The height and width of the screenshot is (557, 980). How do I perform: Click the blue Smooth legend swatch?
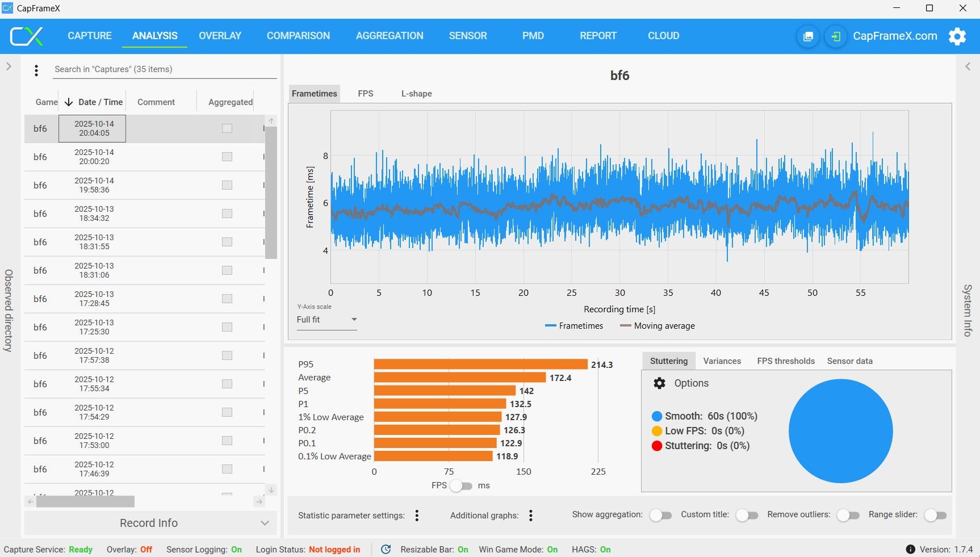click(657, 416)
